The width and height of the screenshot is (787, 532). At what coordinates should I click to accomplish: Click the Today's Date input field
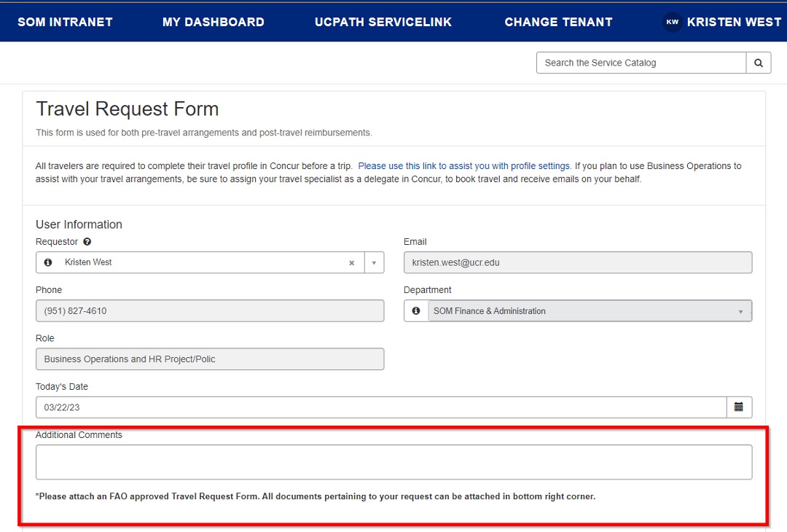point(380,407)
